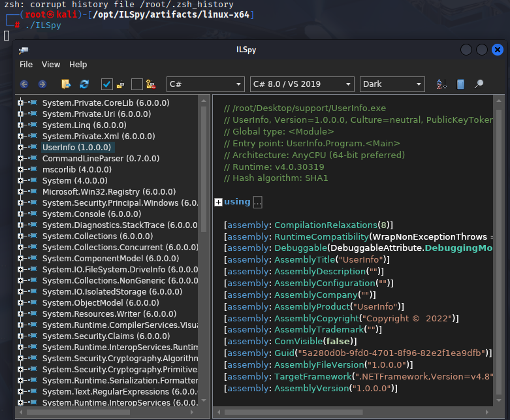Click the assembly icon of System.Collections (6.0.0.0)
Viewport: 510px width, 420px height.
tap(33, 236)
